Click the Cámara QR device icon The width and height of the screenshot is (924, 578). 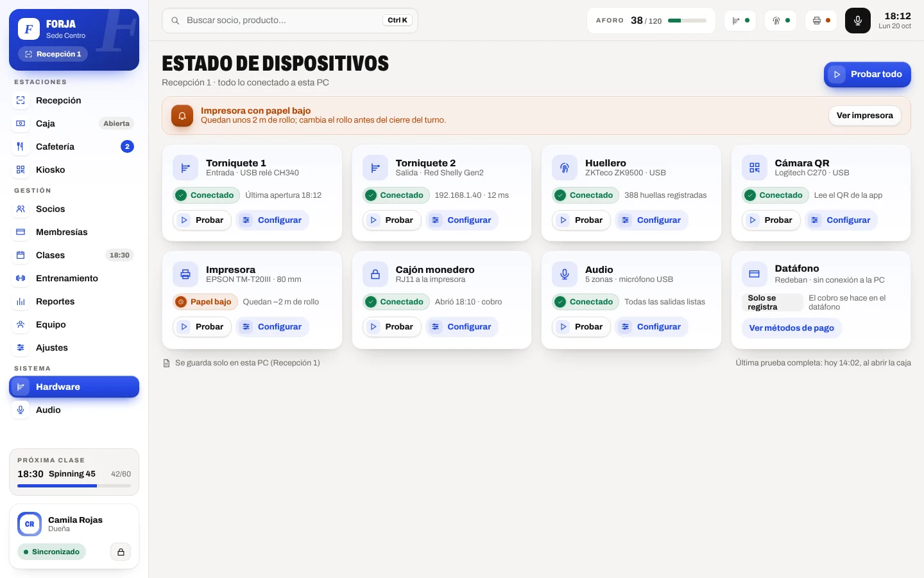click(x=755, y=168)
